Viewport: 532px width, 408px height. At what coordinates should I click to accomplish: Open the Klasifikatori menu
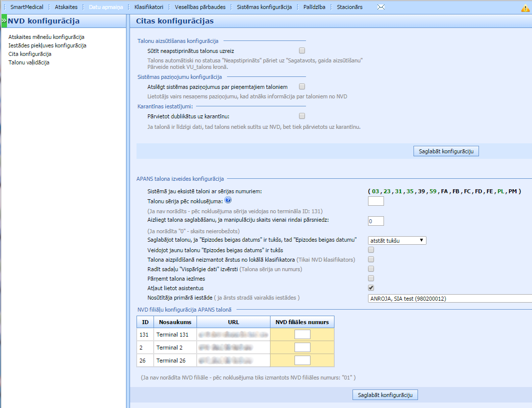148,7
